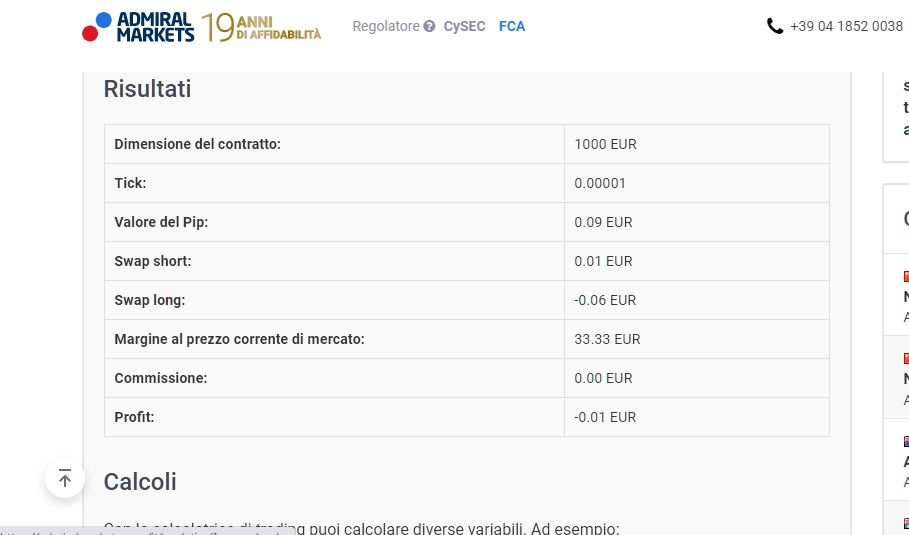Select the margin value 33.33 EUR

point(607,339)
